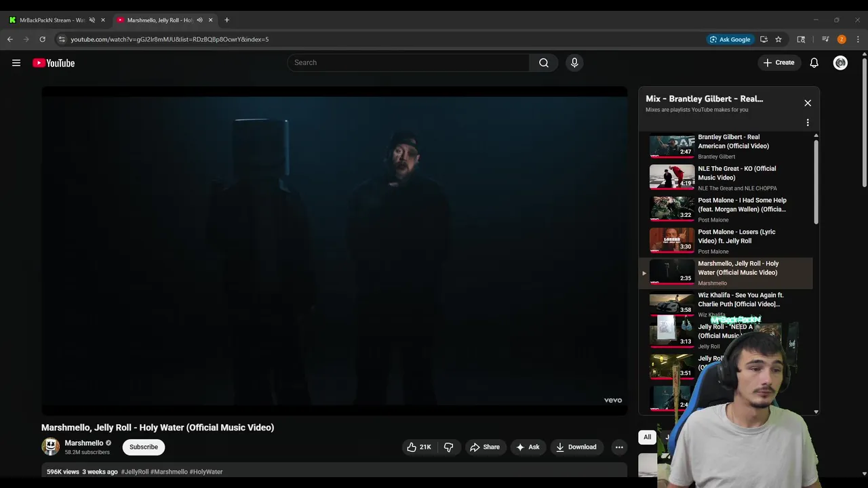The image size is (868, 488).
Task: Reload the current page
Action: pos(42,39)
